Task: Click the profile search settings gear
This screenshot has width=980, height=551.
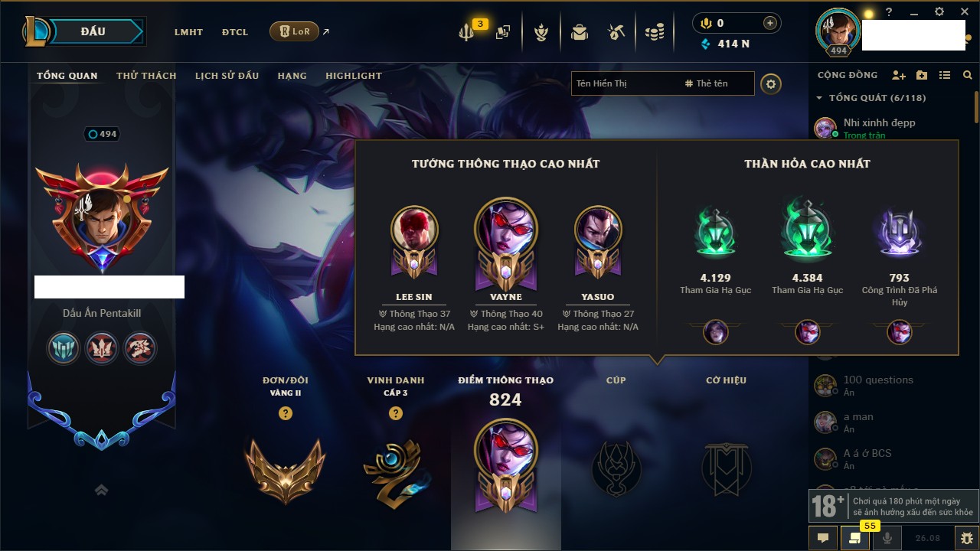Action: (771, 83)
